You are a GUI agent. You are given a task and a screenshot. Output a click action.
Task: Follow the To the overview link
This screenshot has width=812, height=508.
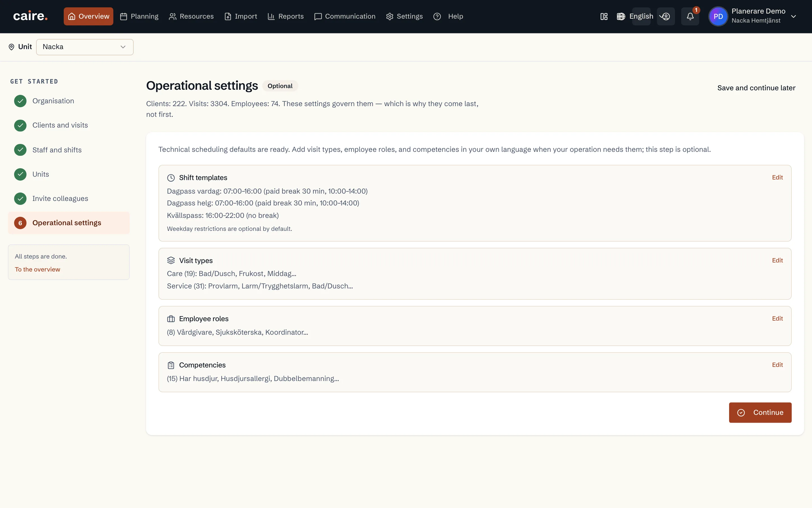point(37,269)
